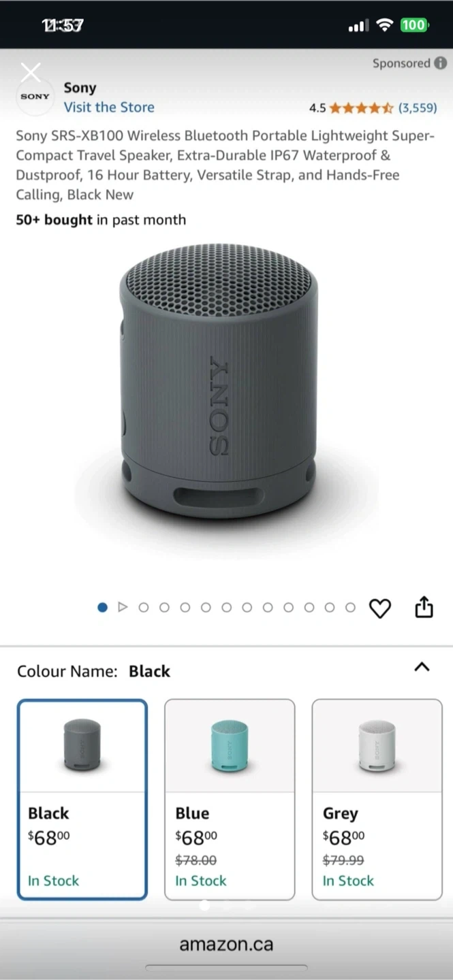Open the 3,559 reviews link
This screenshot has width=453, height=980.
tap(418, 108)
